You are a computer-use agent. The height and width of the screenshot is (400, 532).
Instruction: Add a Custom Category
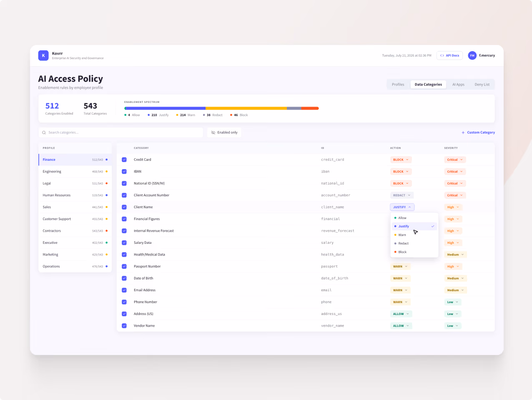click(x=478, y=132)
